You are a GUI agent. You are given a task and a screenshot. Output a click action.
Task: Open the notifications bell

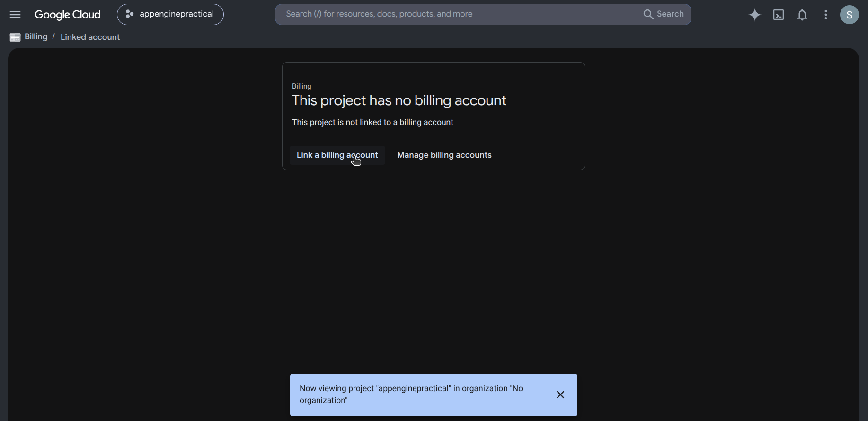(802, 15)
